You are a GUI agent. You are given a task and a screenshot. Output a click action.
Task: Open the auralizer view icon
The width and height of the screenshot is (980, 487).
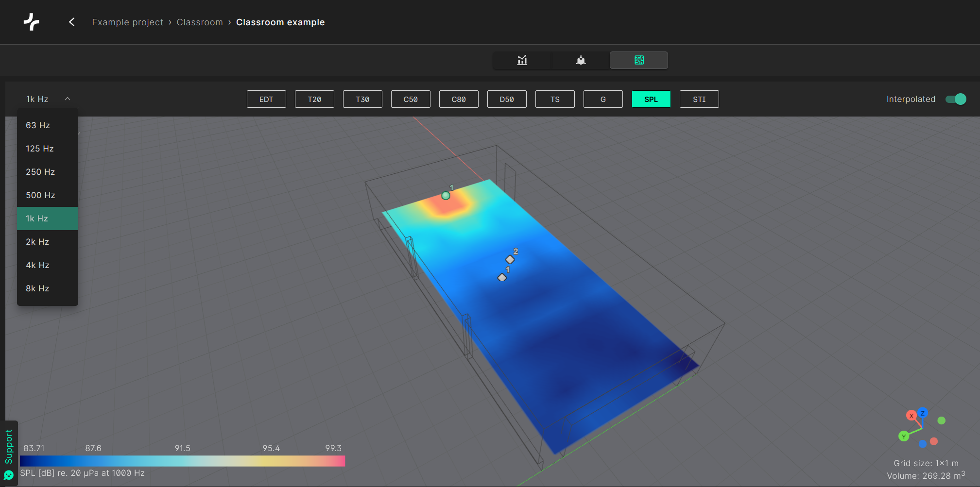tap(581, 60)
